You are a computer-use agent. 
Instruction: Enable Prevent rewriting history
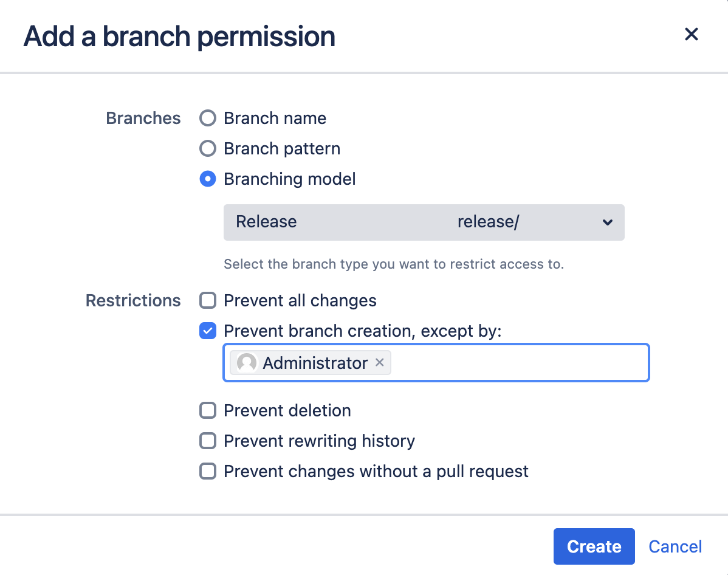(x=207, y=441)
